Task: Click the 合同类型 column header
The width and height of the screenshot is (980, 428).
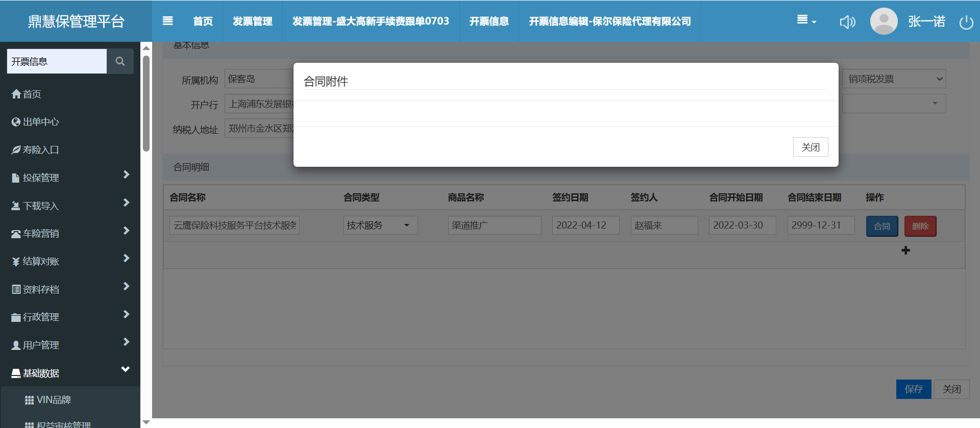Action: point(361,197)
